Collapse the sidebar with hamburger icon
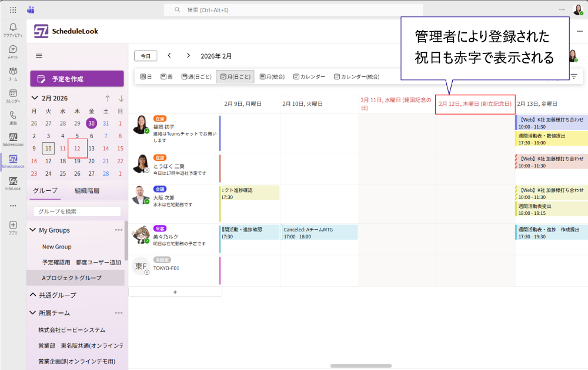Image resolution: width=588 pixels, height=370 pixels. [x=39, y=56]
